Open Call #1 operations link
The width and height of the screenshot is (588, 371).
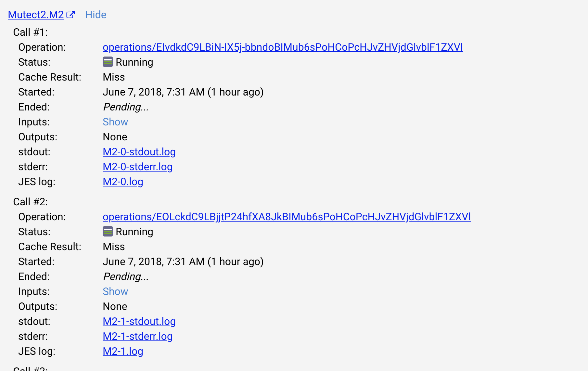click(283, 47)
